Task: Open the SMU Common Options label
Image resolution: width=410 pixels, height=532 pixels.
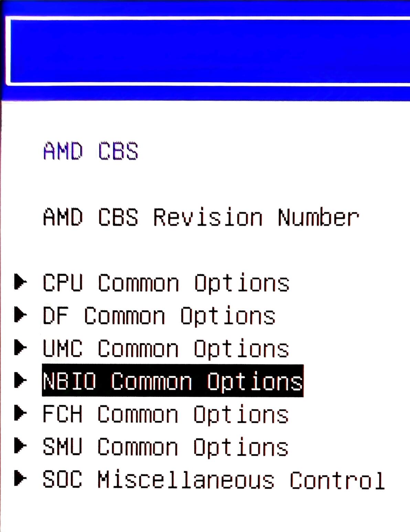Action: (166, 447)
